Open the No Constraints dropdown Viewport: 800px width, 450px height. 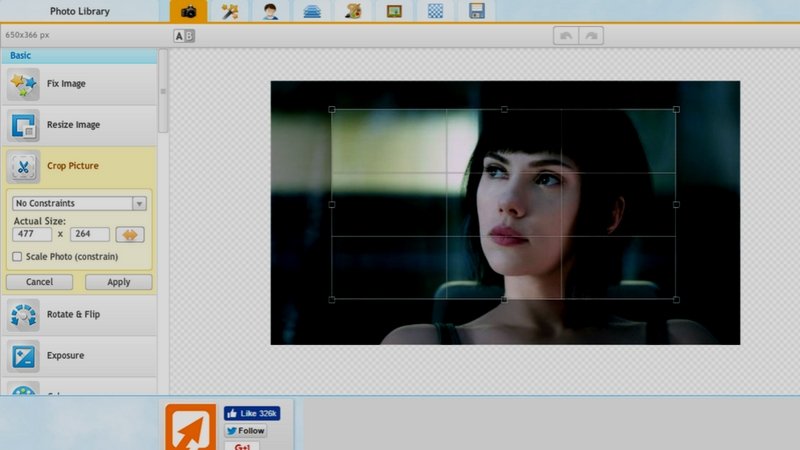tap(79, 203)
